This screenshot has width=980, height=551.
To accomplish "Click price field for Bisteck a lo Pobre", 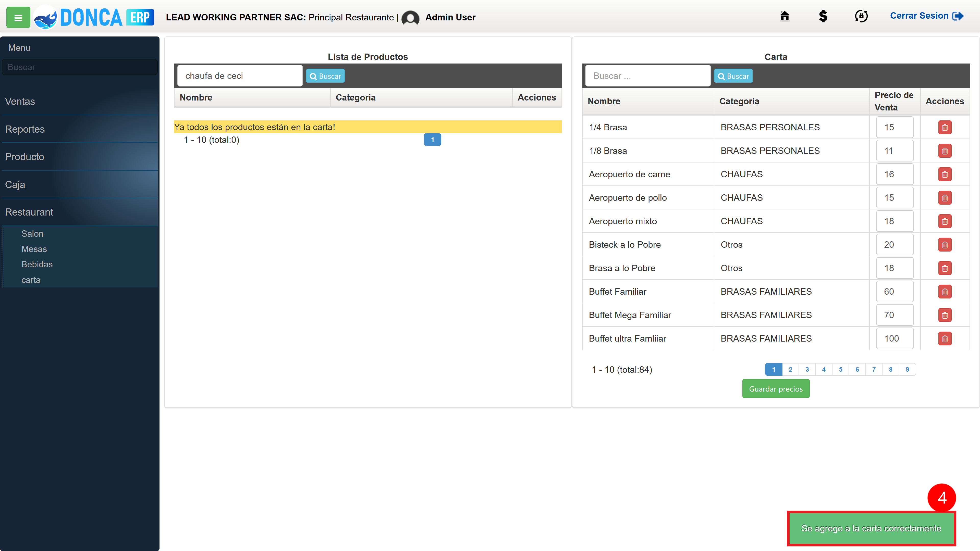I will click(x=895, y=245).
